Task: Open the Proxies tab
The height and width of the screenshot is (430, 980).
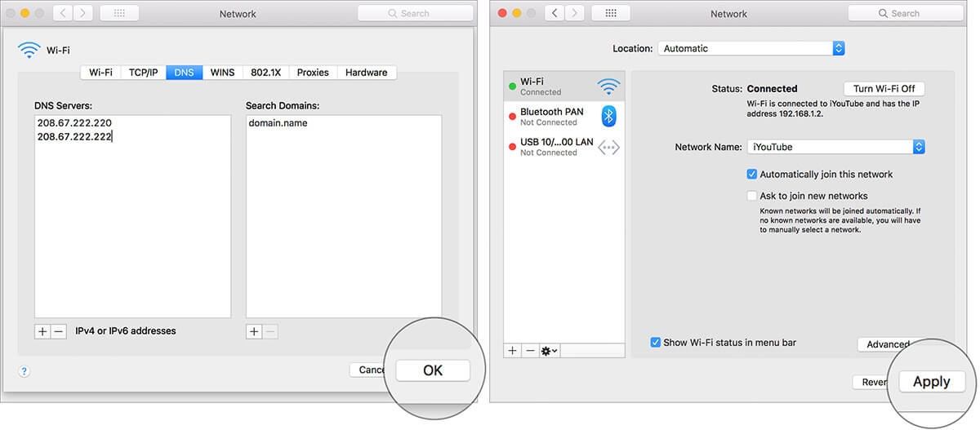Action: (x=313, y=73)
